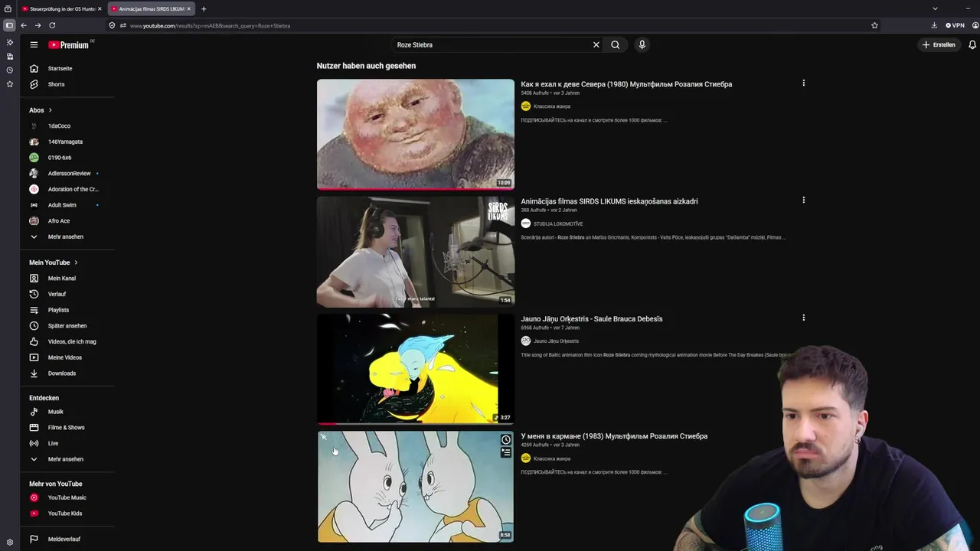The image size is (980, 551).
Task: Open the browser tab list dropdown arrow
Action: click(935, 8)
